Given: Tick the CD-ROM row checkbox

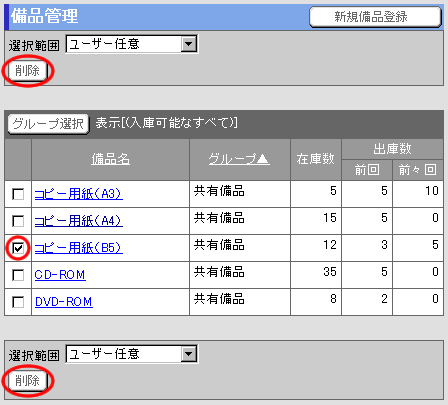Looking at the screenshot, I should 18,275.
